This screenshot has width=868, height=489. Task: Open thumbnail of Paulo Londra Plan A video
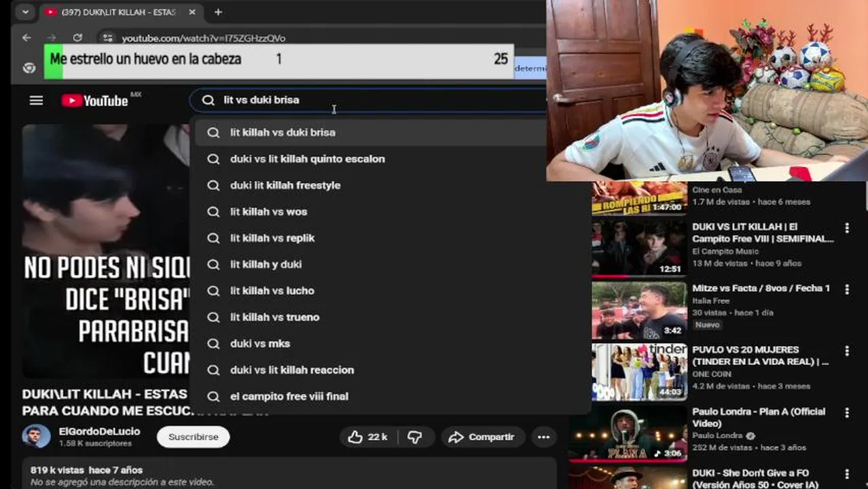point(628,433)
